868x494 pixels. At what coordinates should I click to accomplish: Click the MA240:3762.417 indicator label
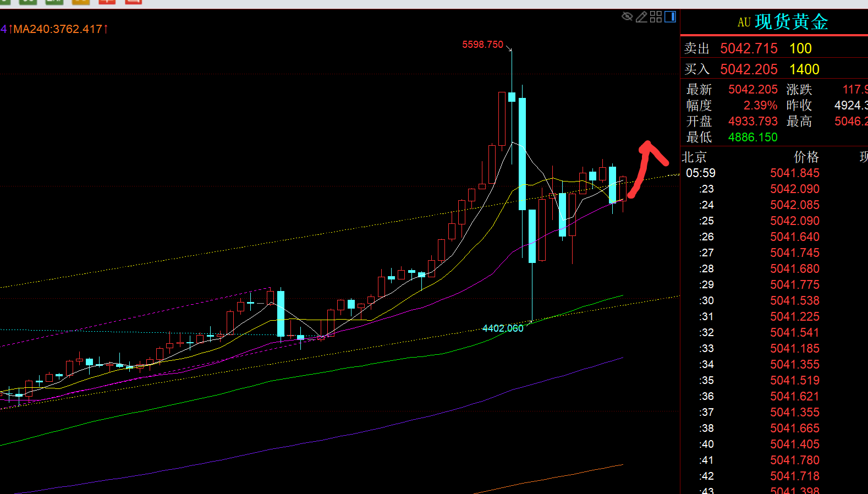[x=58, y=29]
